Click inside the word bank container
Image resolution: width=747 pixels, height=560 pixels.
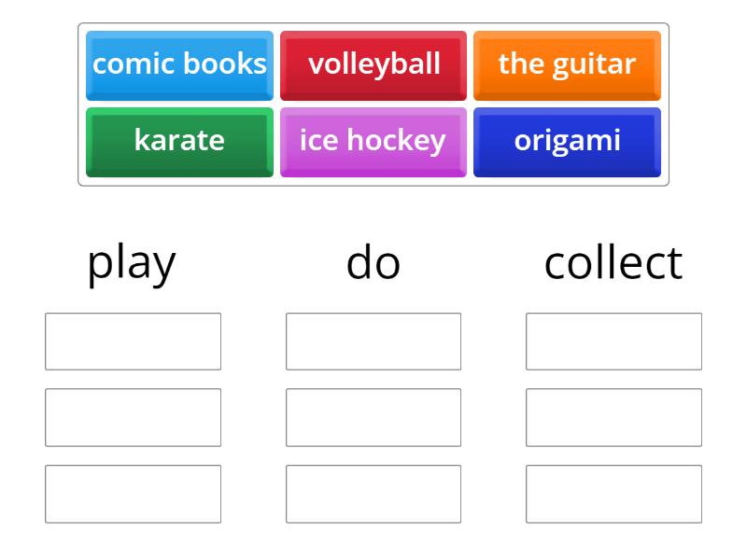pyautogui.click(x=373, y=103)
